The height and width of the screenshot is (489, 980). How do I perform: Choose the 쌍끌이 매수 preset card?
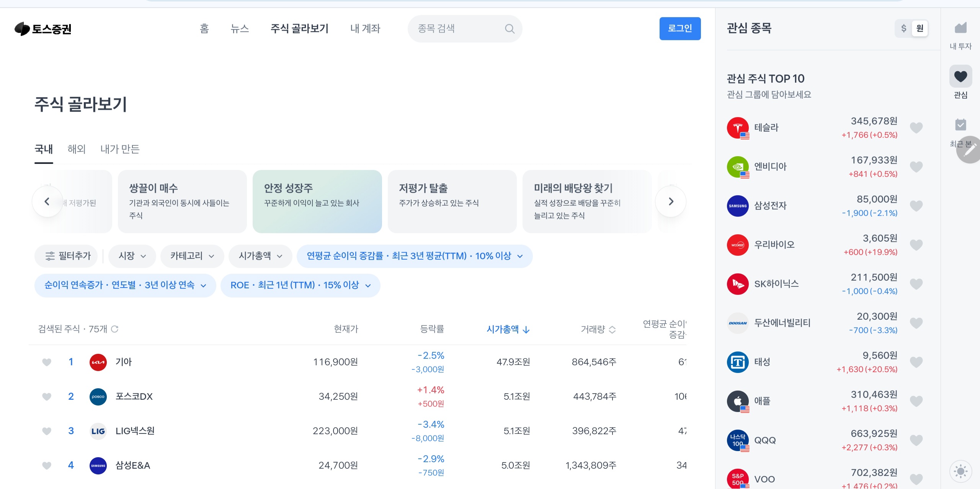(182, 201)
